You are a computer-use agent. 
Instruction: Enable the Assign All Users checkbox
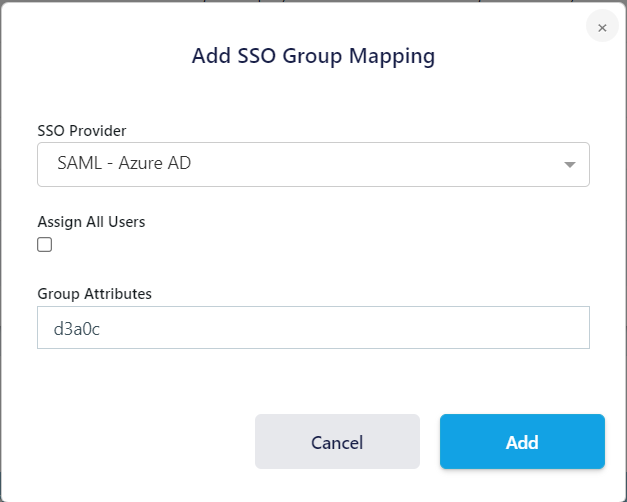coord(45,244)
